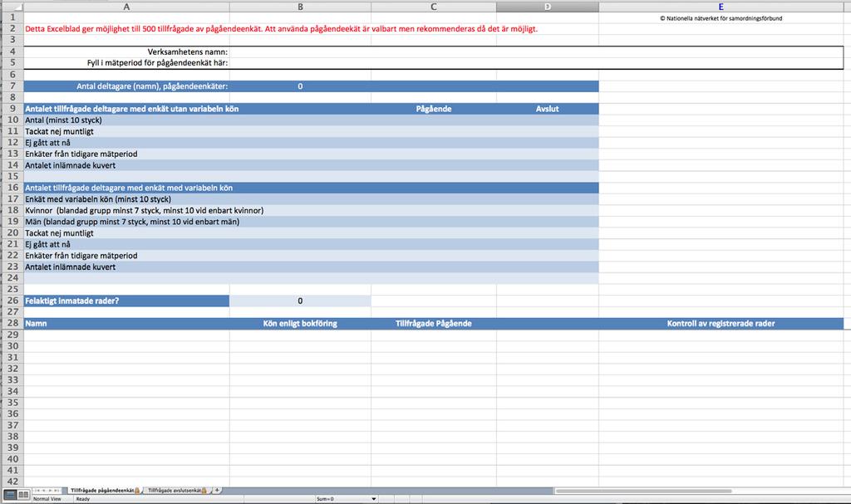Add a new sheet with plus button
The image size is (851, 504).
(217, 490)
